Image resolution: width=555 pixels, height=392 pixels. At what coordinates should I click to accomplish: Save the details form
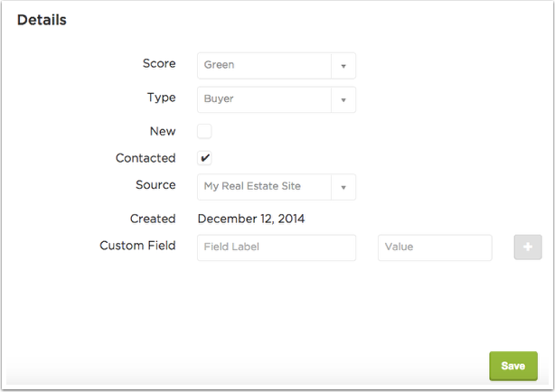click(513, 366)
